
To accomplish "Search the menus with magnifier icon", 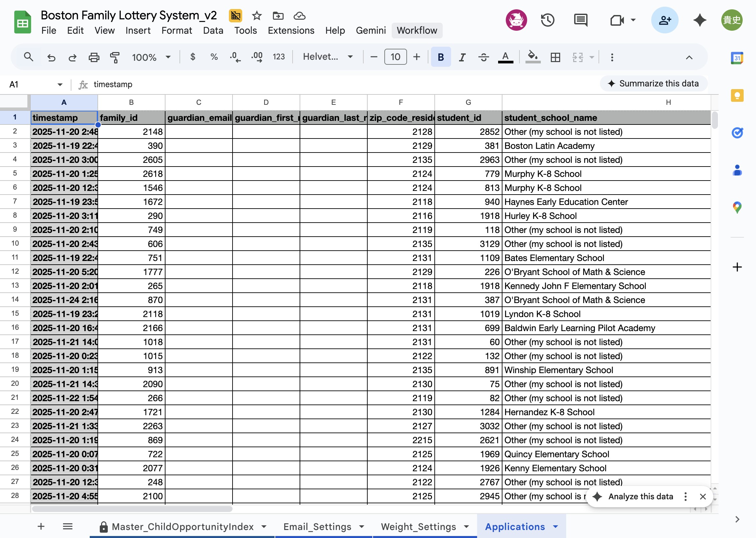I will click(x=29, y=57).
